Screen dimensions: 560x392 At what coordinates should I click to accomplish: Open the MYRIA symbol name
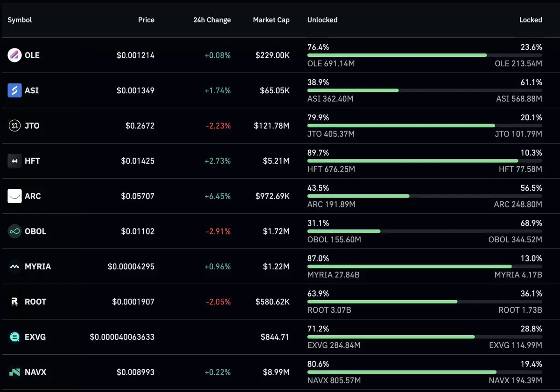click(38, 267)
